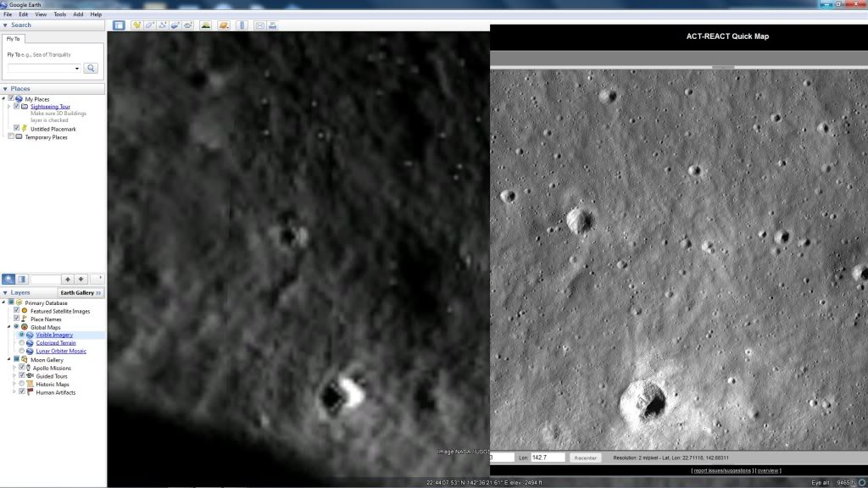Open the Tools menu
Image resolution: width=868 pixels, height=488 pixels.
[60, 14]
